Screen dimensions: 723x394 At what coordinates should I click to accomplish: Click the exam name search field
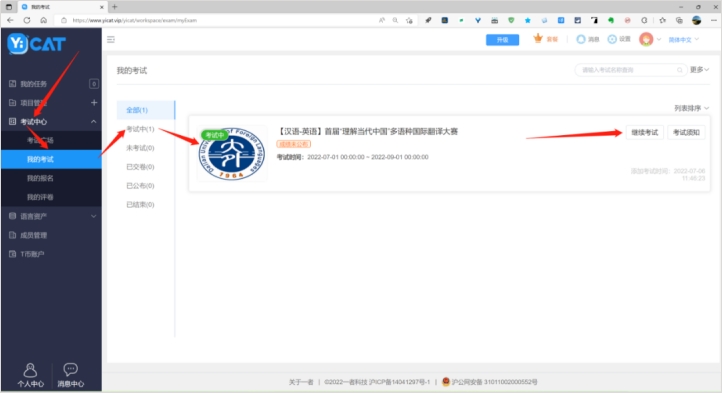point(630,70)
